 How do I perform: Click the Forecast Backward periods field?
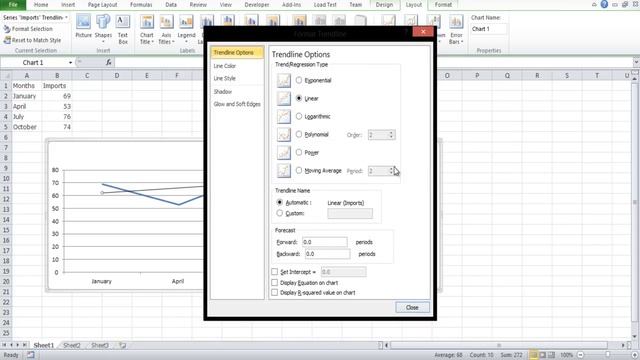pos(327,254)
